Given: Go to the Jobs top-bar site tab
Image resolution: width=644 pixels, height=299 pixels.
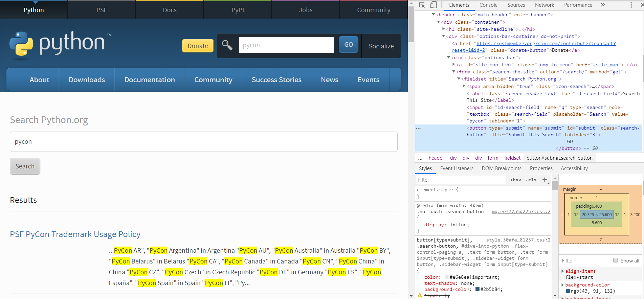Looking at the screenshot, I should [x=306, y=10].
